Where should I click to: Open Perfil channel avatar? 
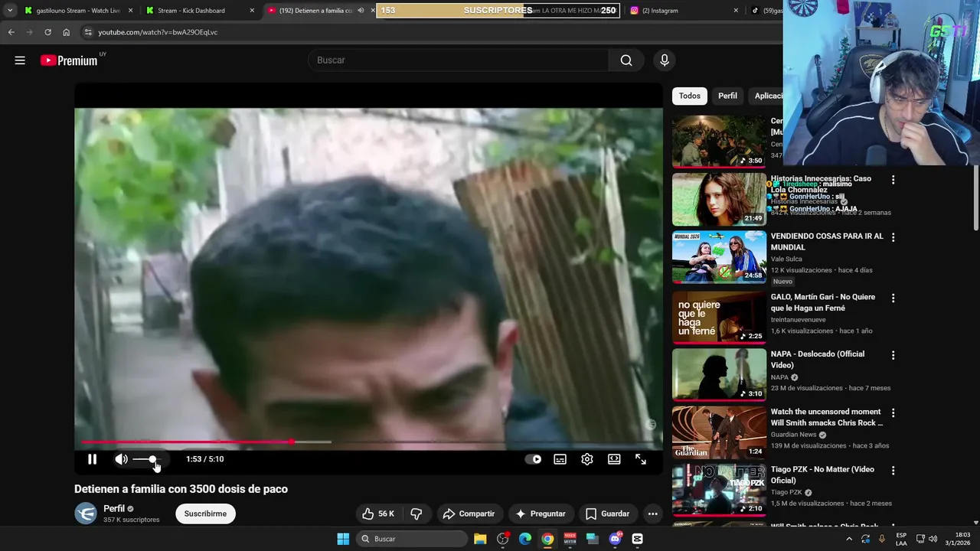[x=86, y=514]
